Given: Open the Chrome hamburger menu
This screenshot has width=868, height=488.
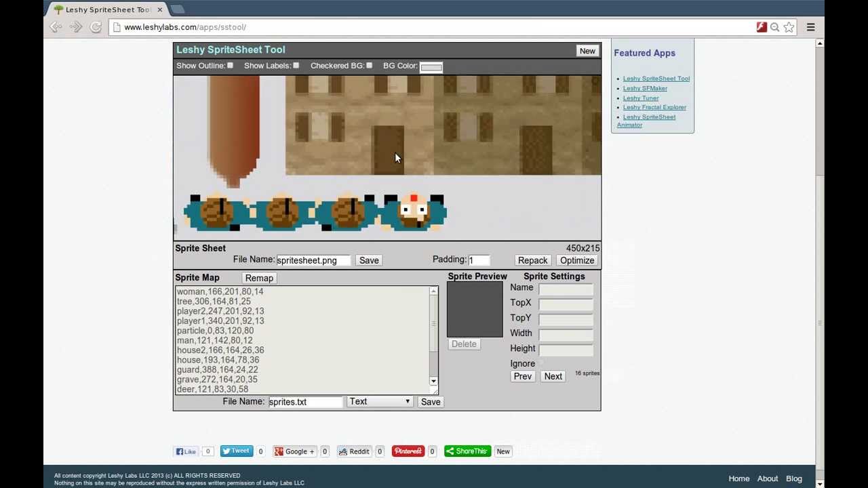Looking at the screenshot, I should pos(811,27).
